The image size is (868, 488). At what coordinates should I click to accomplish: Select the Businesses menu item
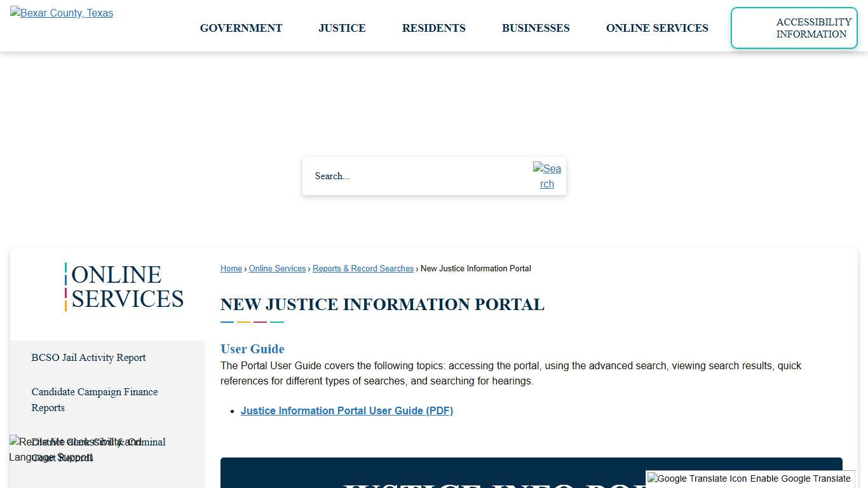click(x=536, y=28)
